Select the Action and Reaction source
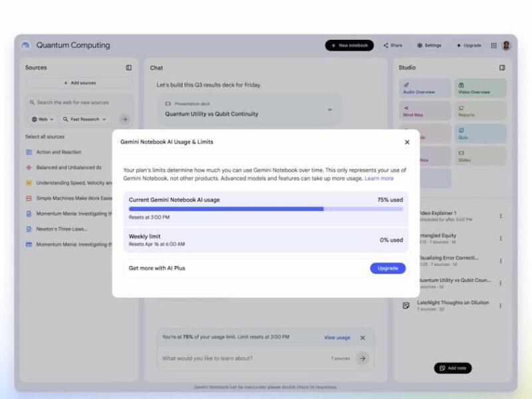Viewport: 532px width, 399px height. (x=59, y=152)
